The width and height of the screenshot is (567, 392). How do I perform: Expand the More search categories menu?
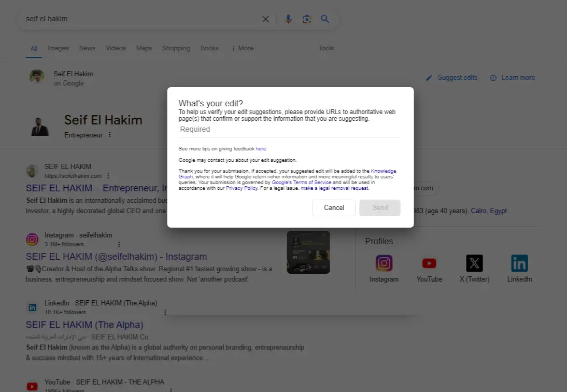pos(243,48)
